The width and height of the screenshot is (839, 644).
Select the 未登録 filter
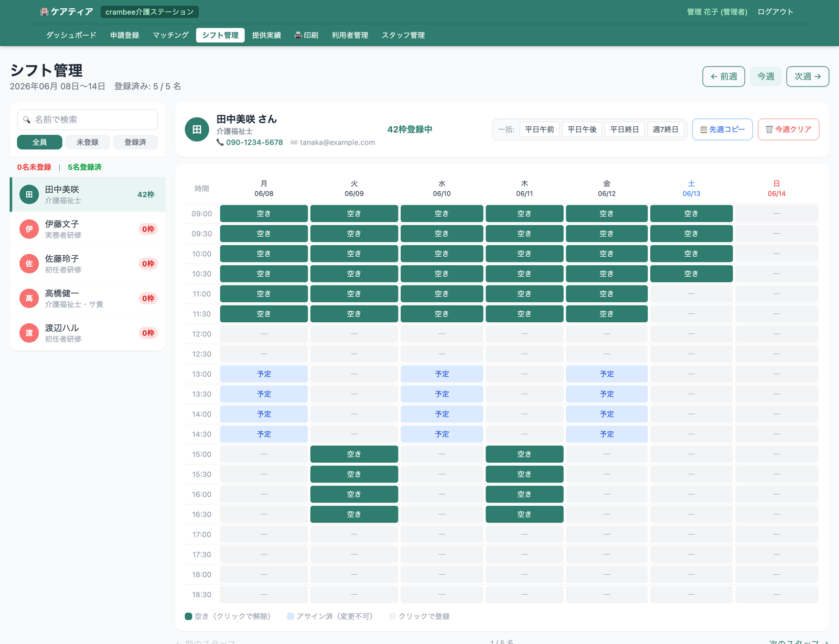coord(88,142)
